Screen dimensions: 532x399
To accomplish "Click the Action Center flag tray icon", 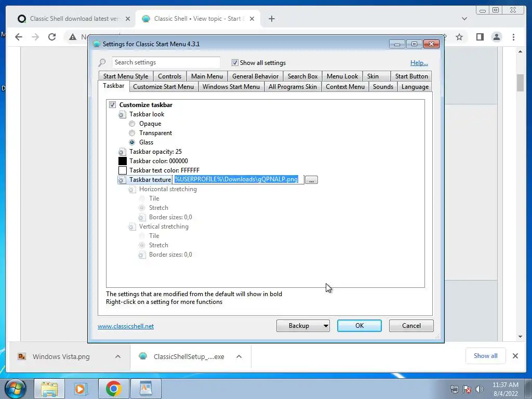I will [467, 389].
